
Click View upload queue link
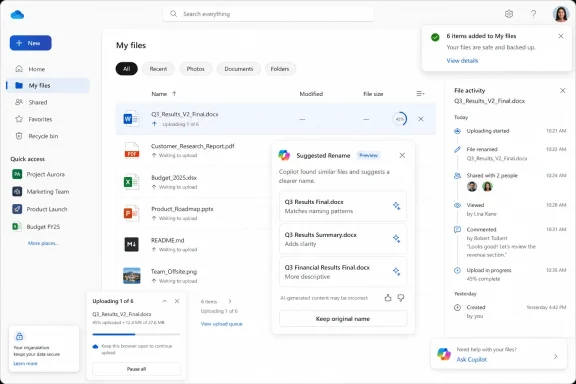coord(222,324)
